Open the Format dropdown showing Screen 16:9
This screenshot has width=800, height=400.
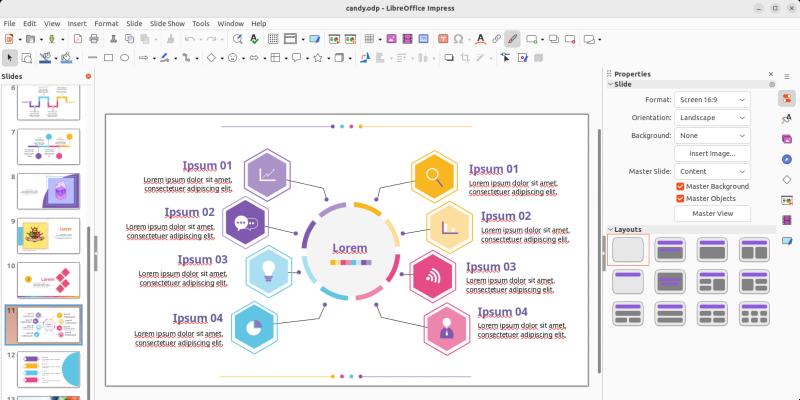point(712,100)
